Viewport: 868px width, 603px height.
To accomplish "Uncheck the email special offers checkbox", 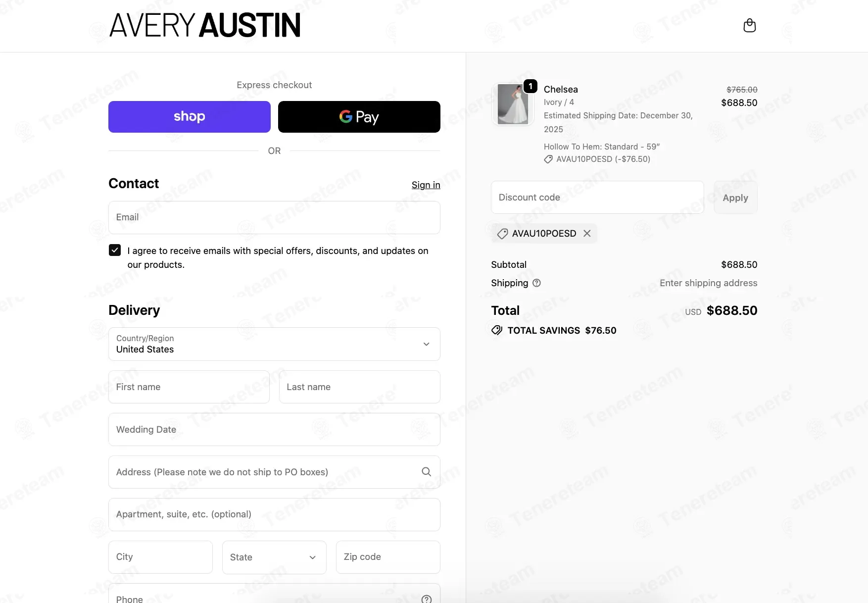I will pyautogui.click(x=115, y=251).
